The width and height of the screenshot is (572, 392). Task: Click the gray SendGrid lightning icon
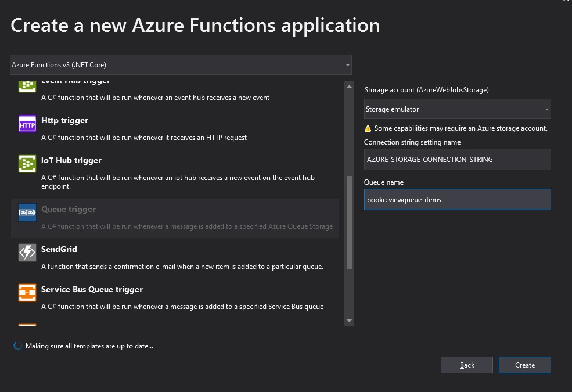[x=27, y=253]
